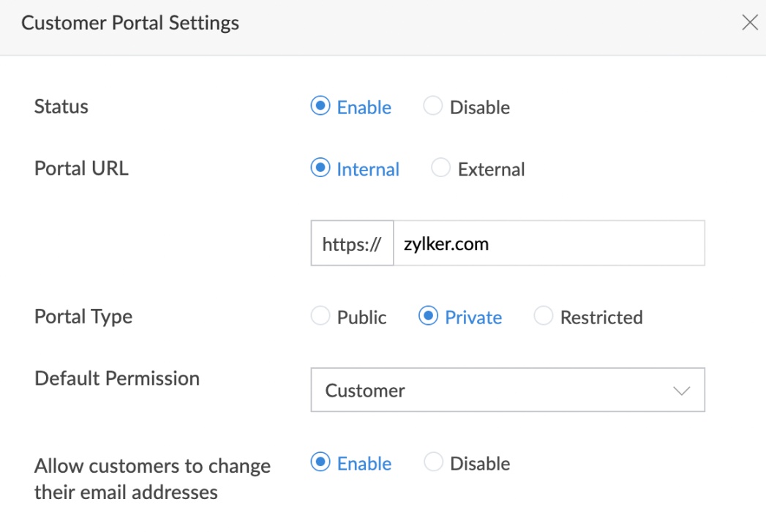Click the Customer Portal Settings title
This screenshot has height=532, width=766.
click(130, 23)
